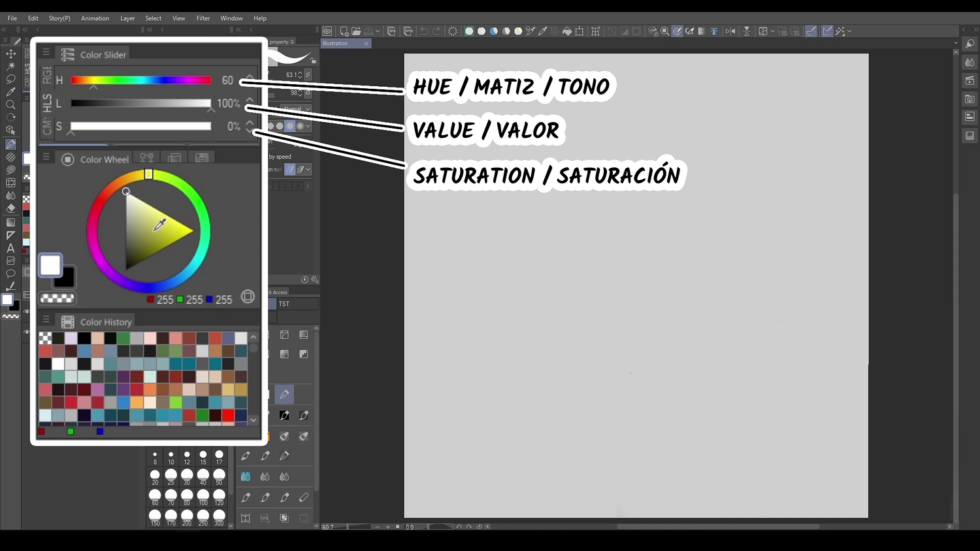This screenshot has height=551, width=980.
Task: Click the canvas horizontal scrollbar
Action: pyautogui.click(x=719, y=526)
